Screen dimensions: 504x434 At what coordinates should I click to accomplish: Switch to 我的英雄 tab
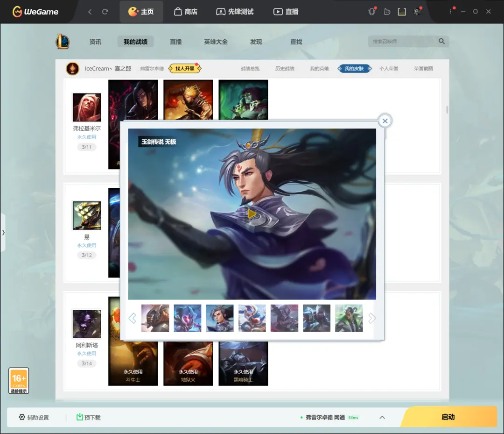pyautogui.click(x=319, y=69)
